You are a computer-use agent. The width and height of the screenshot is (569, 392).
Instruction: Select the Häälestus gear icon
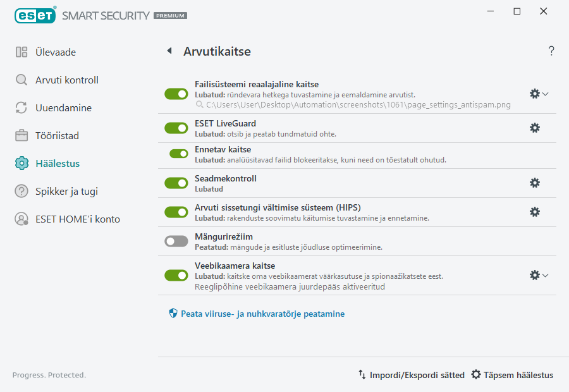[x=21, y=163]
